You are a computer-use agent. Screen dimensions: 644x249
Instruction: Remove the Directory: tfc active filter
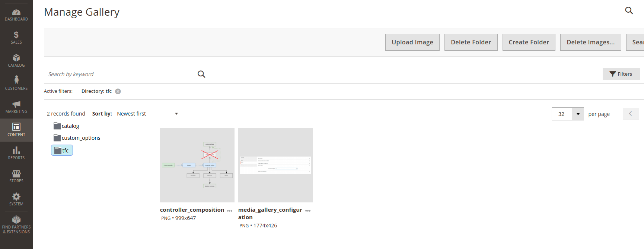pyautogui.click(x=118, y=91)
